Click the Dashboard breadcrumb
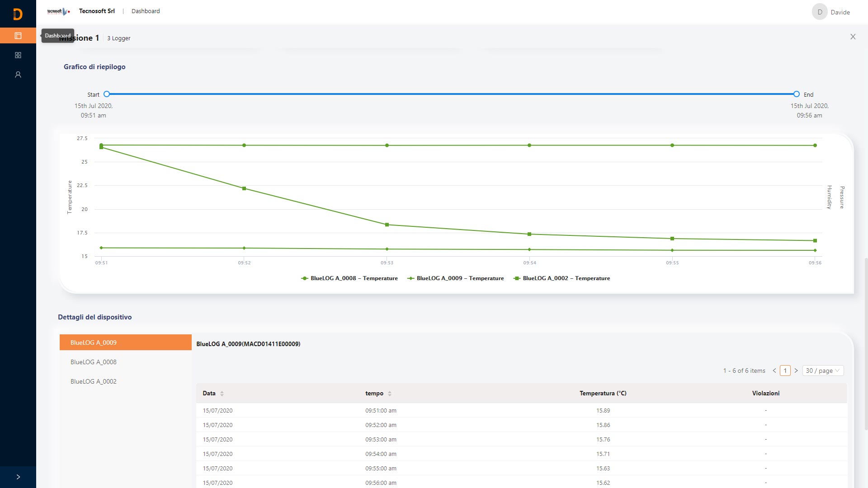The image size is (868, 488). [x=146, y=11]
